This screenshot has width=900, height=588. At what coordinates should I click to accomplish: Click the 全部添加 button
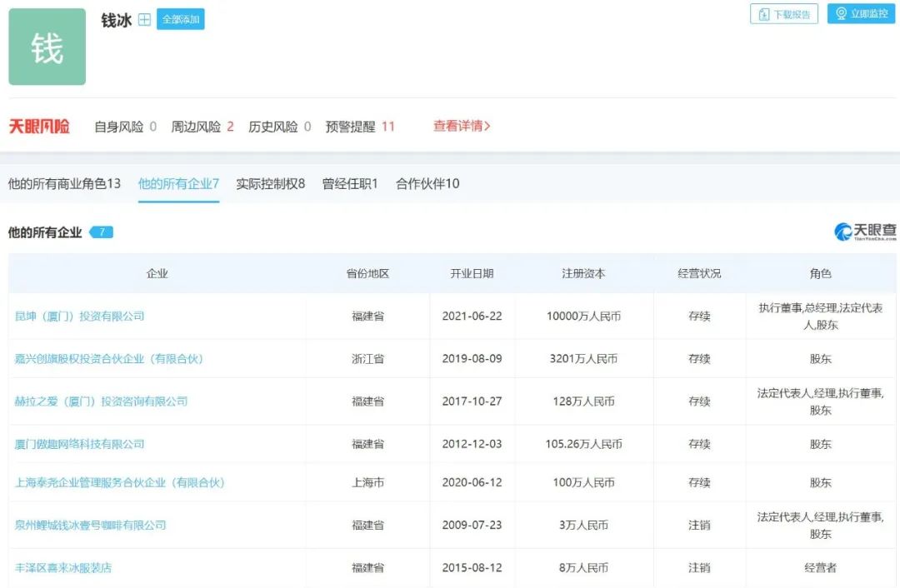point(180,19)
